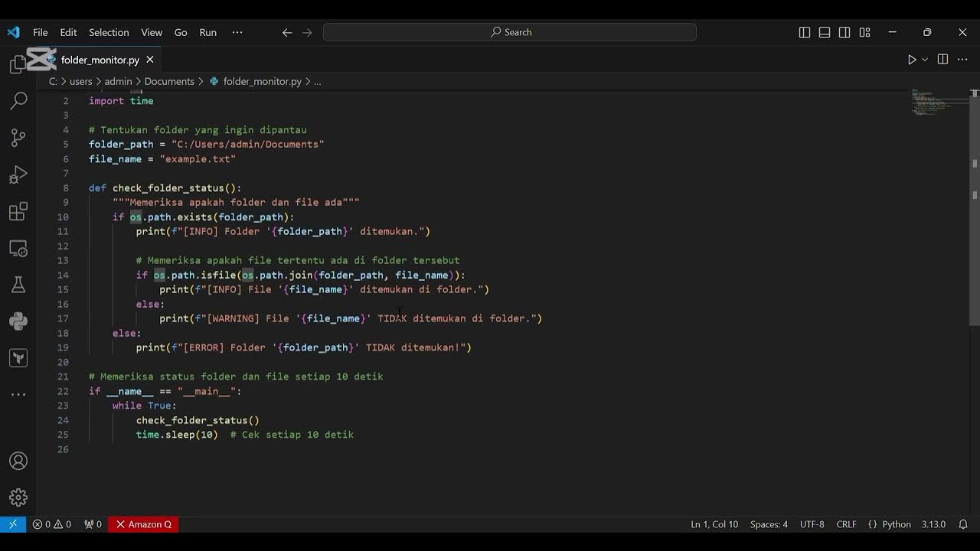The height and width of the screenshot is (551, 980).
Task: Click the check_folder_status function name on line 8
Action: [x=168, y=188]
